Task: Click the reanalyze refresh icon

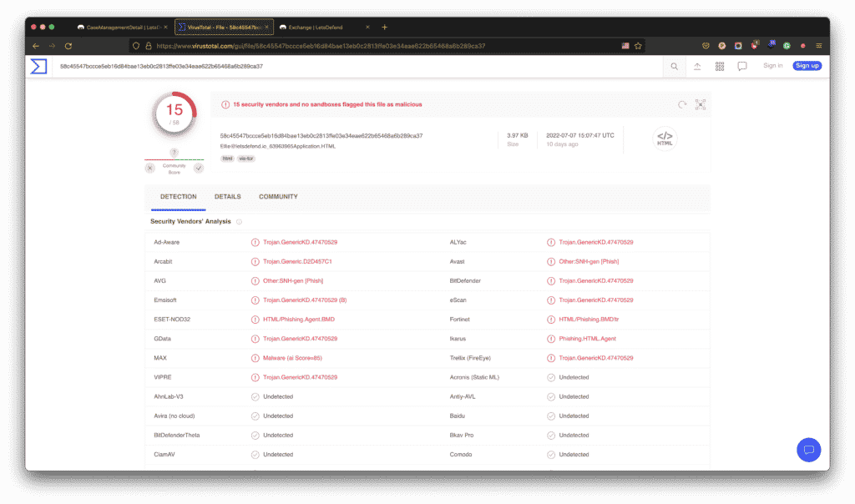Action: tap(682, 104)
